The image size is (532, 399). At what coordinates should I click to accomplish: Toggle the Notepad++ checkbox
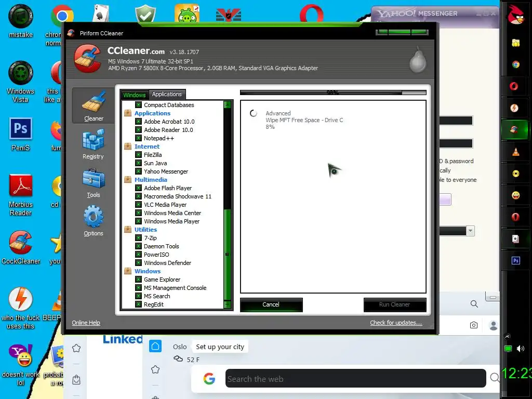[x=138, y=138]
